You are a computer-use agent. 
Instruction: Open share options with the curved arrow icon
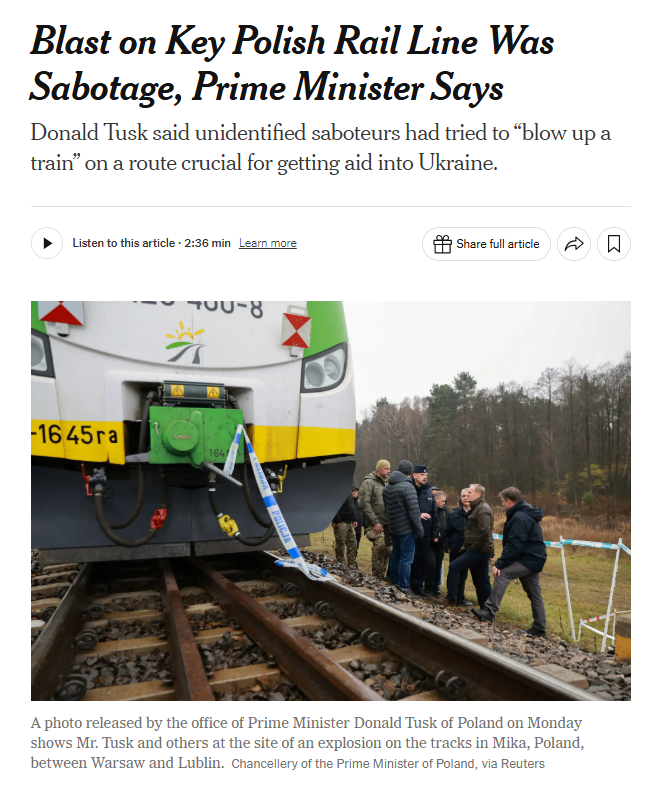point(574,244)
